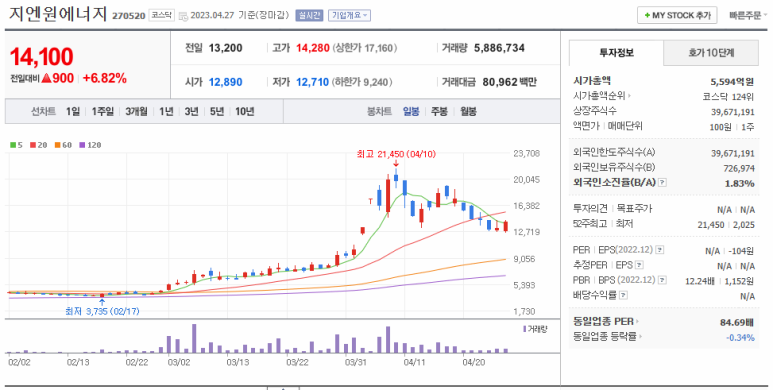Click the 동일업종 PER value 84.69배

[737, 323]
